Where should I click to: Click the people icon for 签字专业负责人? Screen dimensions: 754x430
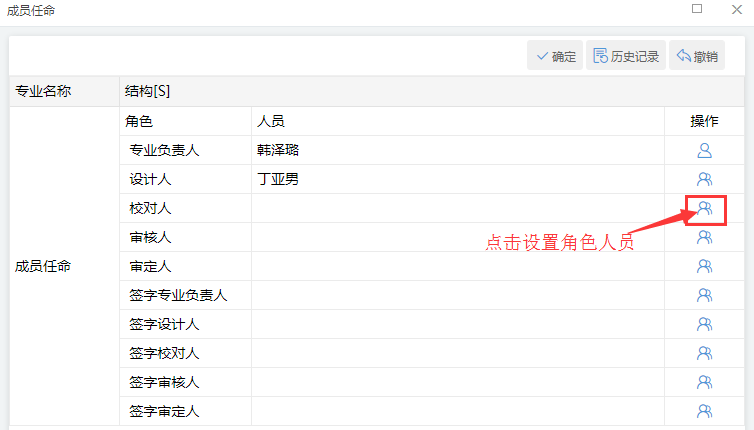pos(704,295)
